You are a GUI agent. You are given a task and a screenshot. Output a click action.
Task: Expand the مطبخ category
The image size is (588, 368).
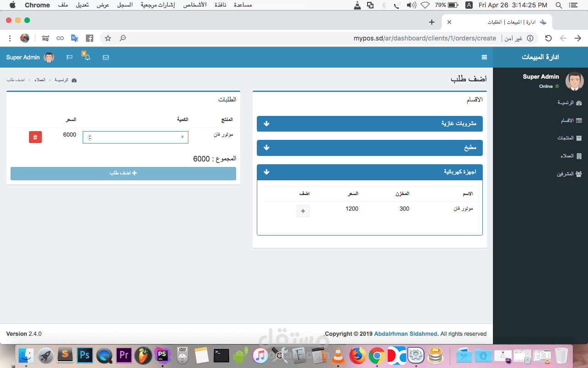click(x=370, y=148)
